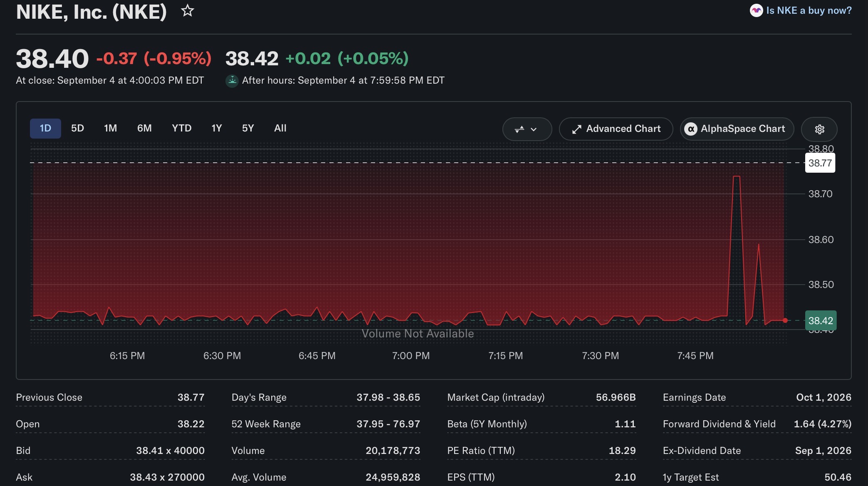
Task: Click the 52 Week Range label
Action: tap(266, 424)
